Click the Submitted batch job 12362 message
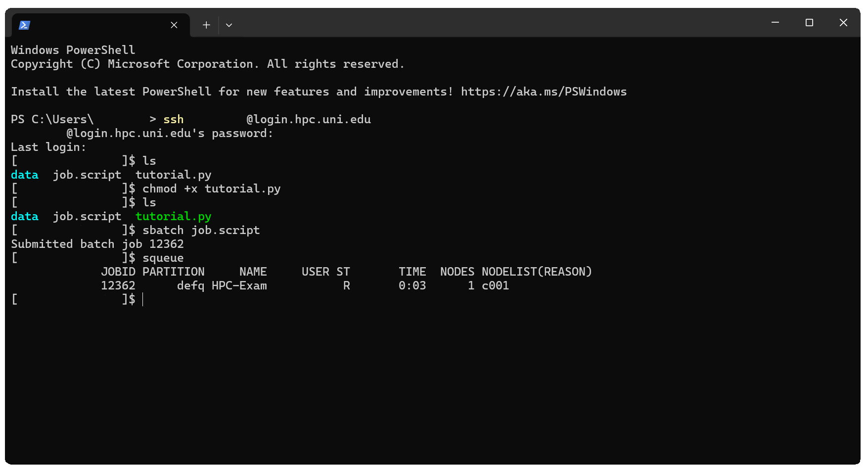 97,244
